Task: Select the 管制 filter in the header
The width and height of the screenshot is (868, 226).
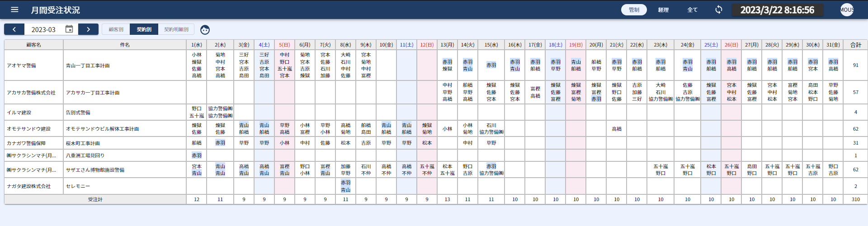Action: click(x=634, y=10)
